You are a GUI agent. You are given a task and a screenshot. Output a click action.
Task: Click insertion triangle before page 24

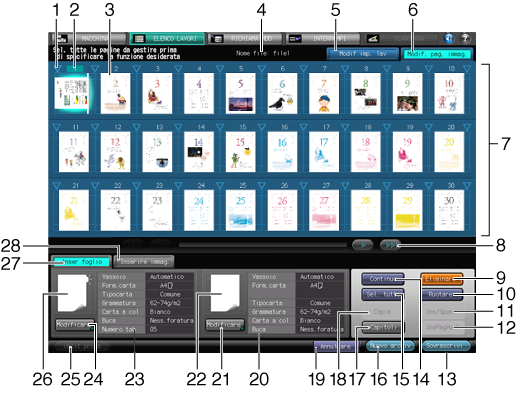coord(178,186)
